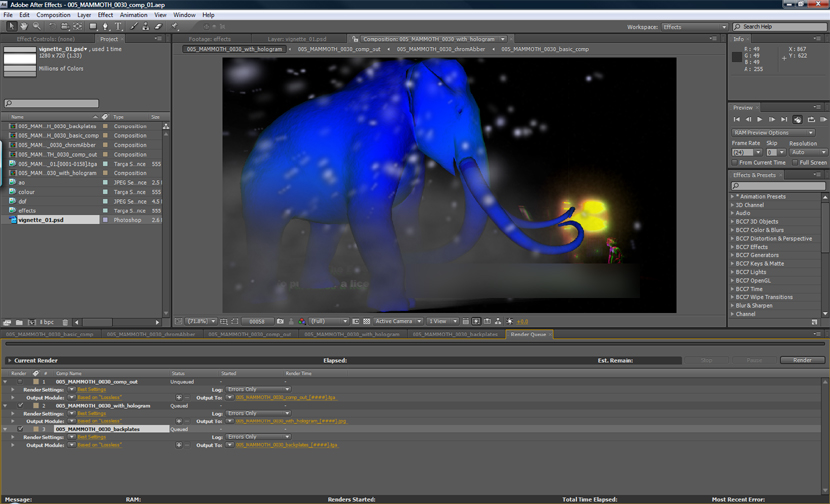Open the Composition menu
The width and height of the screenshot is (830, 504).
(53, 15)
